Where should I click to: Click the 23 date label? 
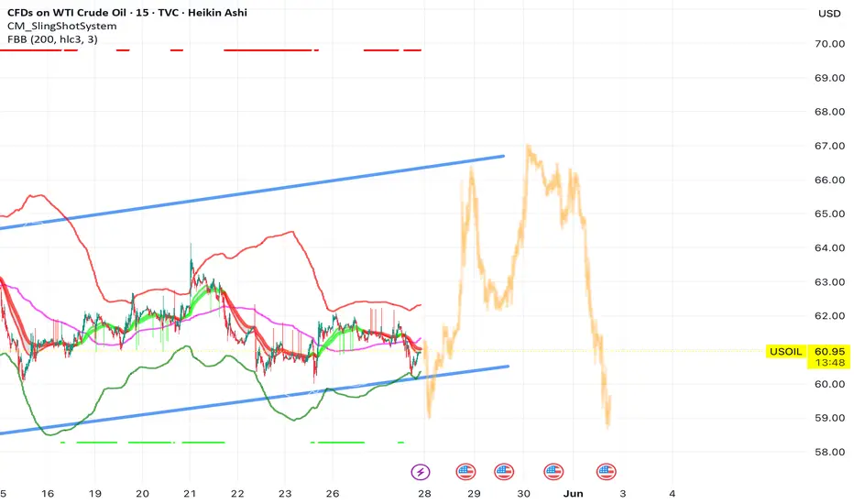(x=285, y=494)
